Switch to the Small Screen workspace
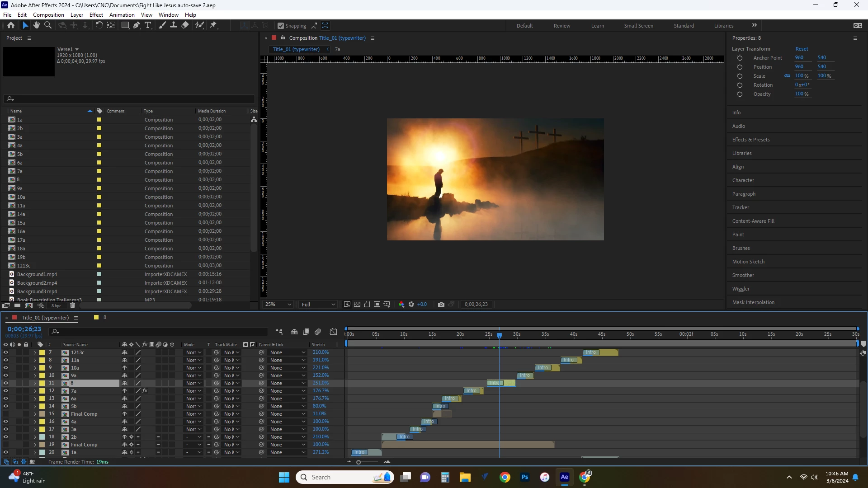This screenshot has height=488, width=868. tap(638, 26)
